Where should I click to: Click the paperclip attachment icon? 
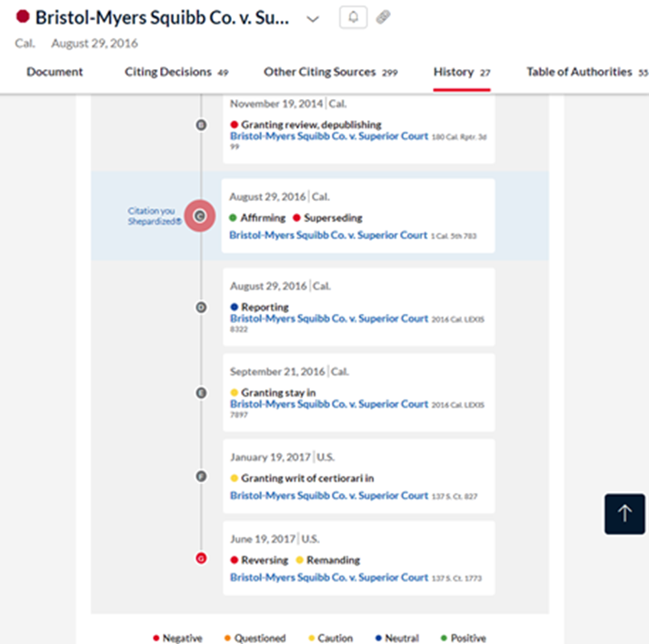(x=384, y=17)
